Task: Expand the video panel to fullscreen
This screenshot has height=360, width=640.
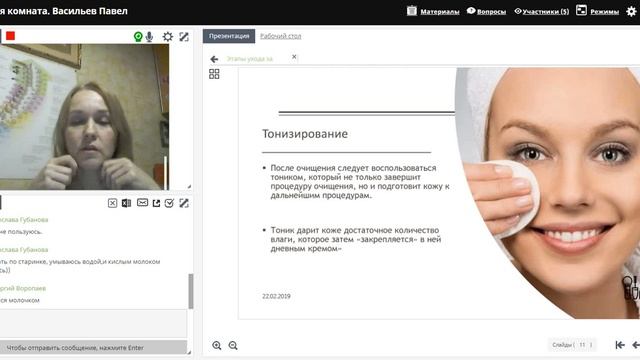Action: 184,37
